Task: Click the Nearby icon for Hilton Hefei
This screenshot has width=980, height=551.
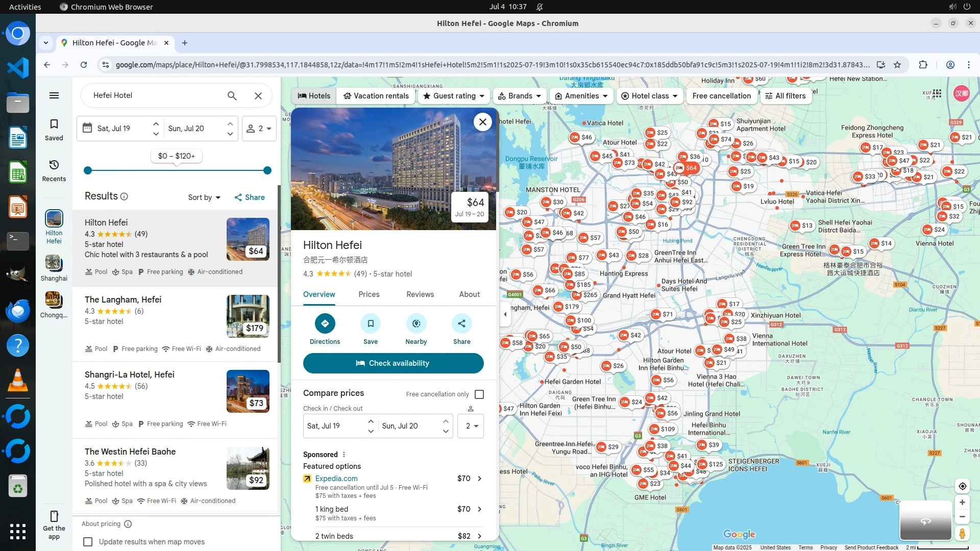Action: click(416, 323)
